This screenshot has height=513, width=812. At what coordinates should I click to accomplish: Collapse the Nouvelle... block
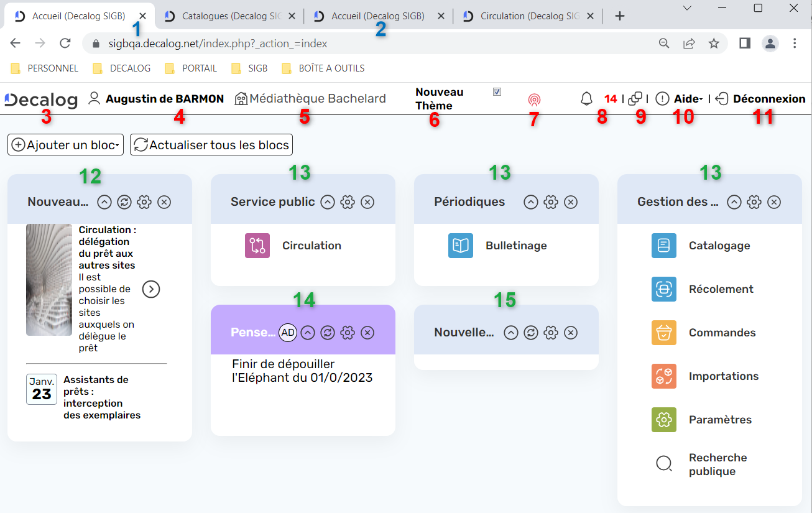coord(510,333)
